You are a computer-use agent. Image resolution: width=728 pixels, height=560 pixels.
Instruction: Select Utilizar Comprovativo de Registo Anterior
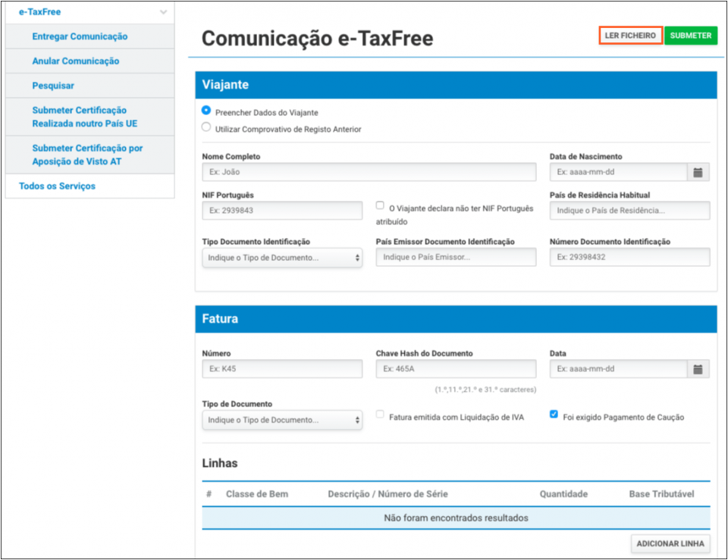pos(205,127)
